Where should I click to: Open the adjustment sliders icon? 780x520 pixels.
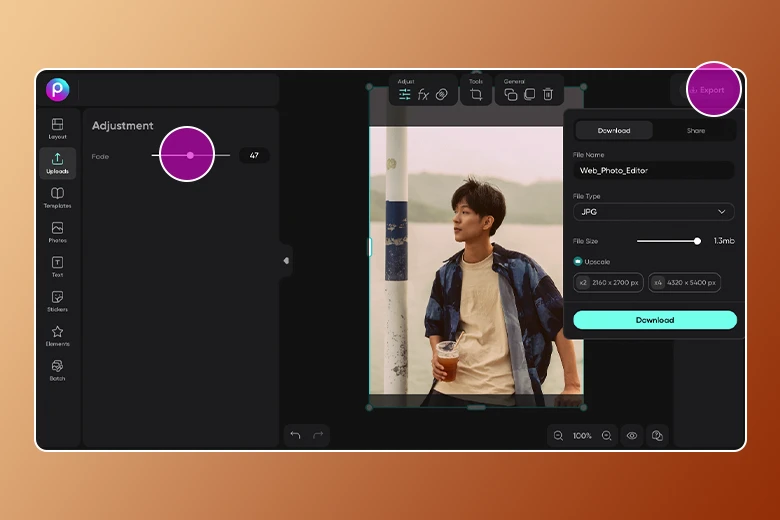(405, 95)
